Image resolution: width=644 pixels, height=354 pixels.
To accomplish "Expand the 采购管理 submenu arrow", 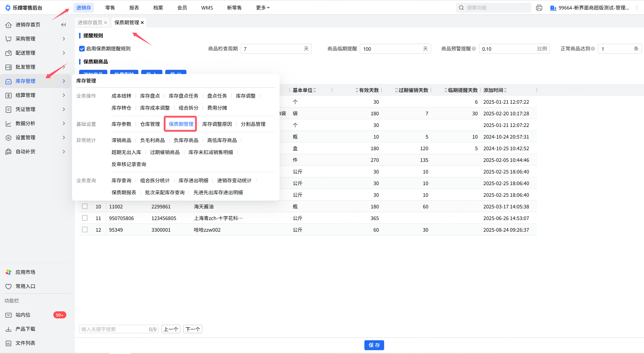I will click(64, 39).
